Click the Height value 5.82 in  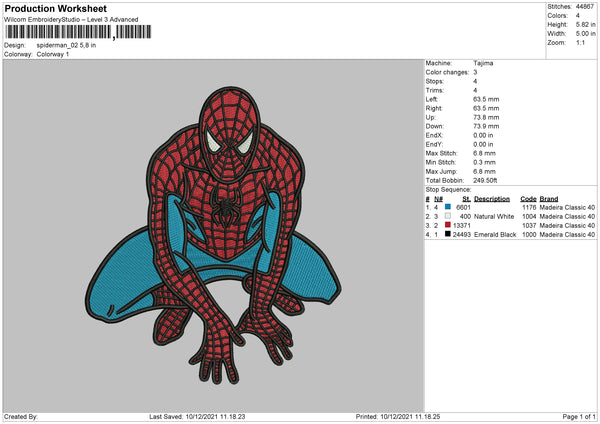585,24
